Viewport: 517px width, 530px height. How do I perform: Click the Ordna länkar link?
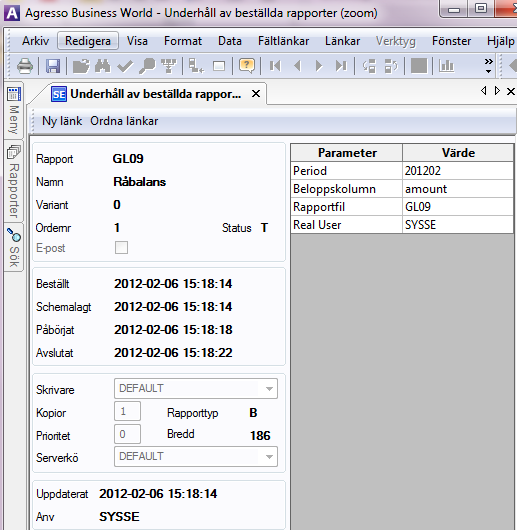tap(124, 121)
